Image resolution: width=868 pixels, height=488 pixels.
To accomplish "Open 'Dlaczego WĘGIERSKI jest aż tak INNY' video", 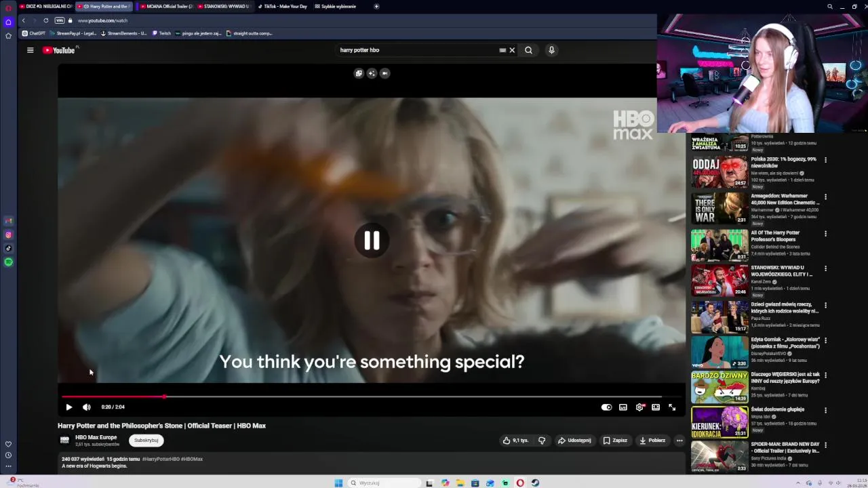I will 785,378.
